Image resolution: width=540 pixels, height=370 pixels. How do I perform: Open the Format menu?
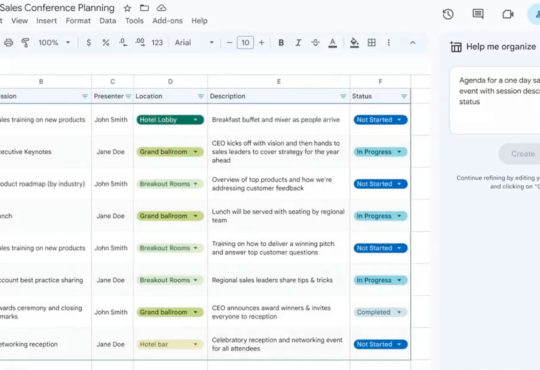78,21
